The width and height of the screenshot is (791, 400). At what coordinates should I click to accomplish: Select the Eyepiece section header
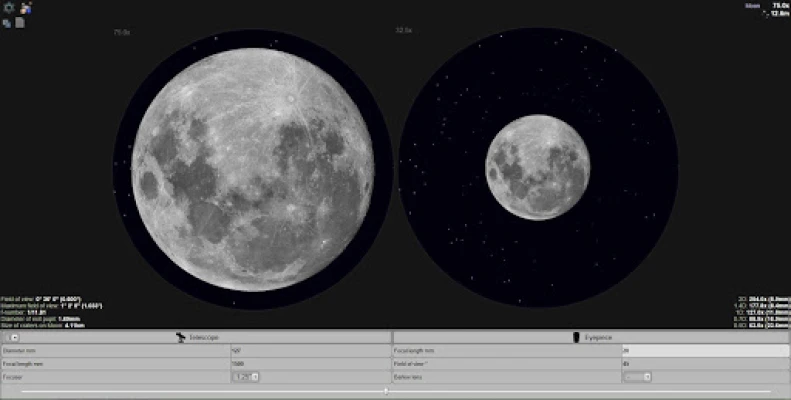pyautogui.click(x=598, y=338)
